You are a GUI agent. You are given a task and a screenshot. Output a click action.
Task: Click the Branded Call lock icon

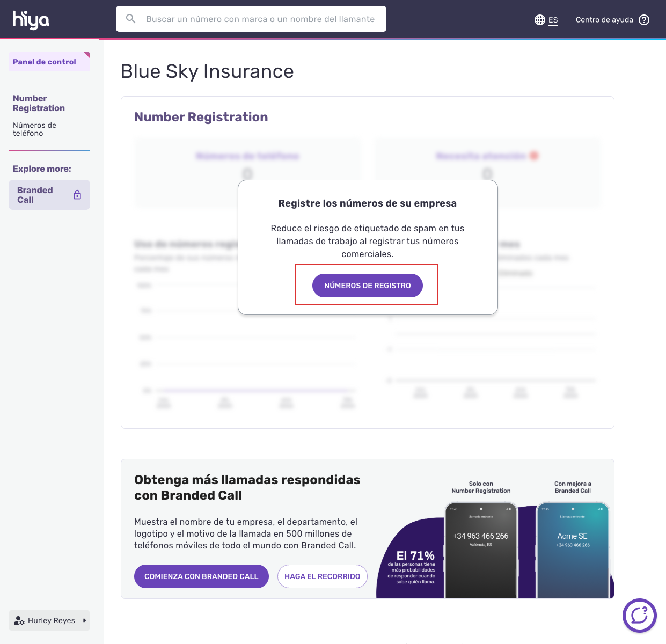(x=77, y=195)
